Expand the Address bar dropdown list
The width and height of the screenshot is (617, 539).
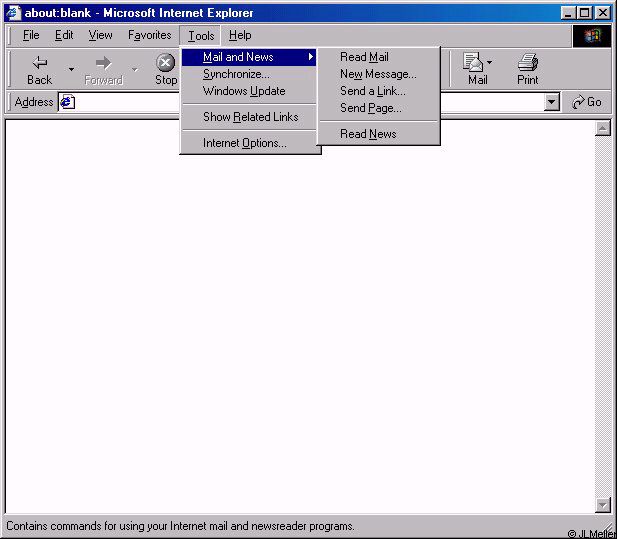[552, 102]
